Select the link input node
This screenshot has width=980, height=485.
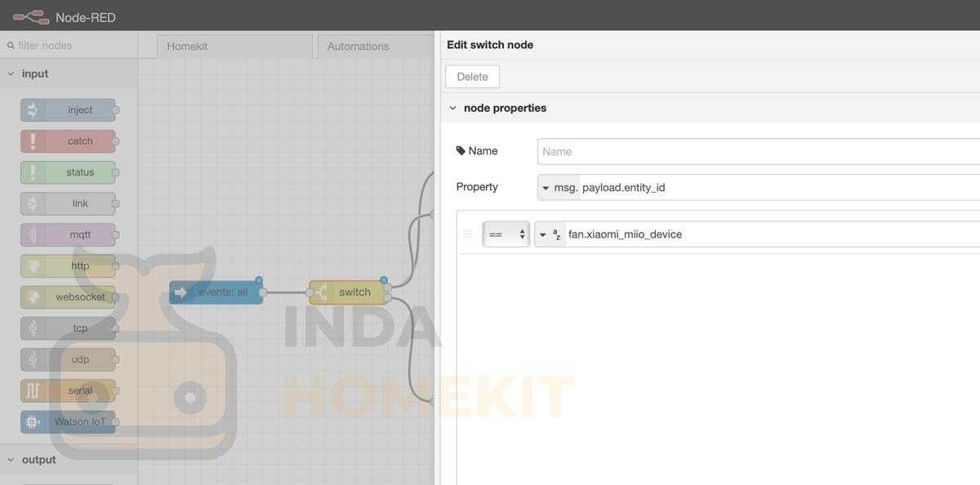(69, 203)
